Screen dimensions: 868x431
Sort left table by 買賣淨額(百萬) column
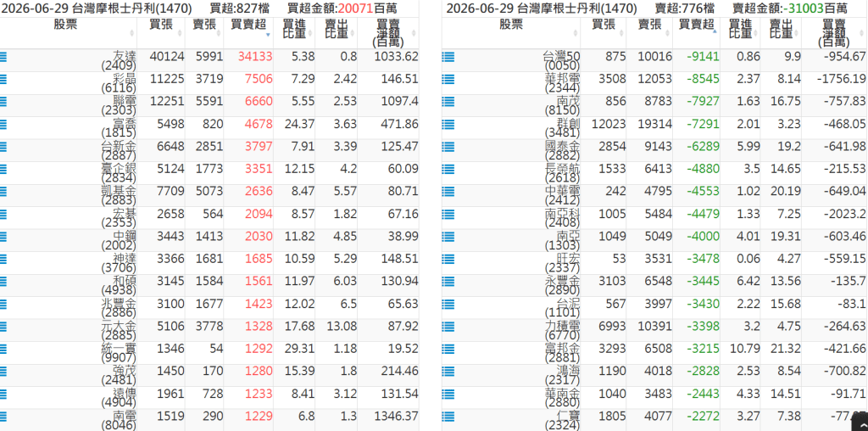tap(388, 33)
